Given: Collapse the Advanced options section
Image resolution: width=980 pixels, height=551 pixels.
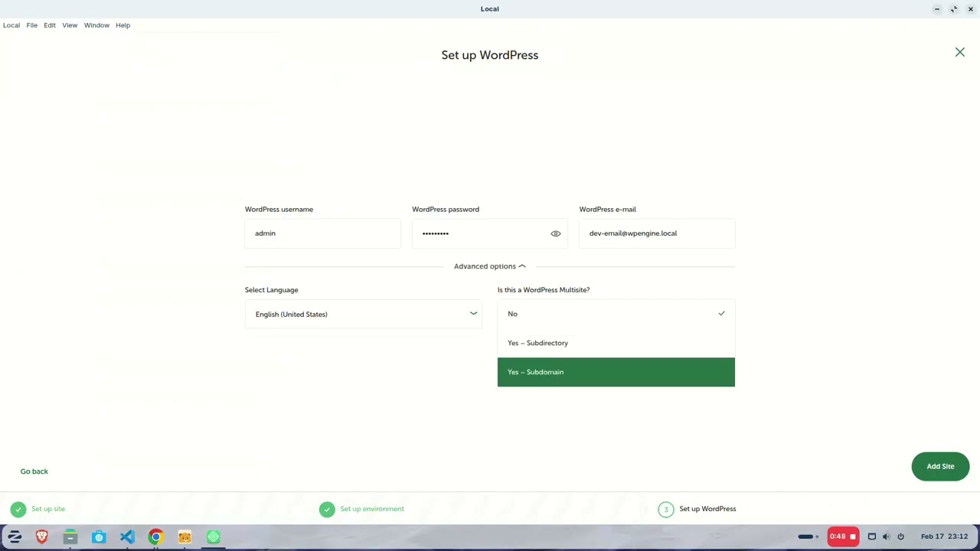Looking at the screenshot, I should point(490,266).
